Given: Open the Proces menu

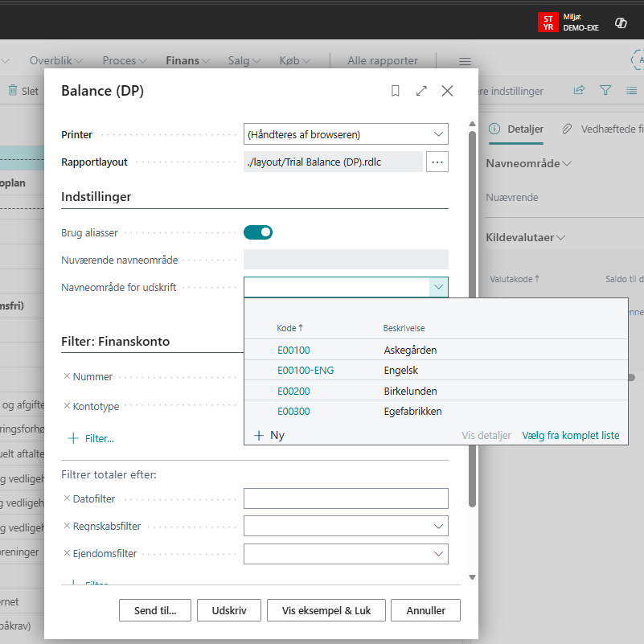Looking at the screenshot, I should pos(125,61).
